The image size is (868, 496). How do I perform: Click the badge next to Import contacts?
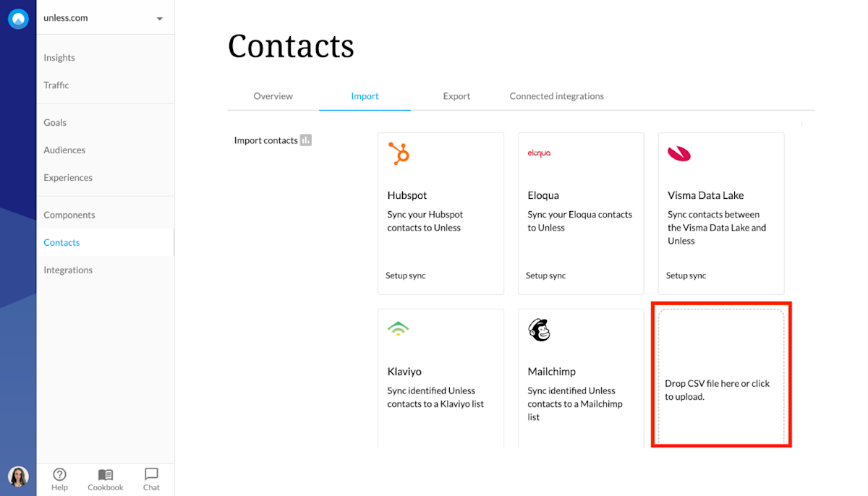point(307,140)
